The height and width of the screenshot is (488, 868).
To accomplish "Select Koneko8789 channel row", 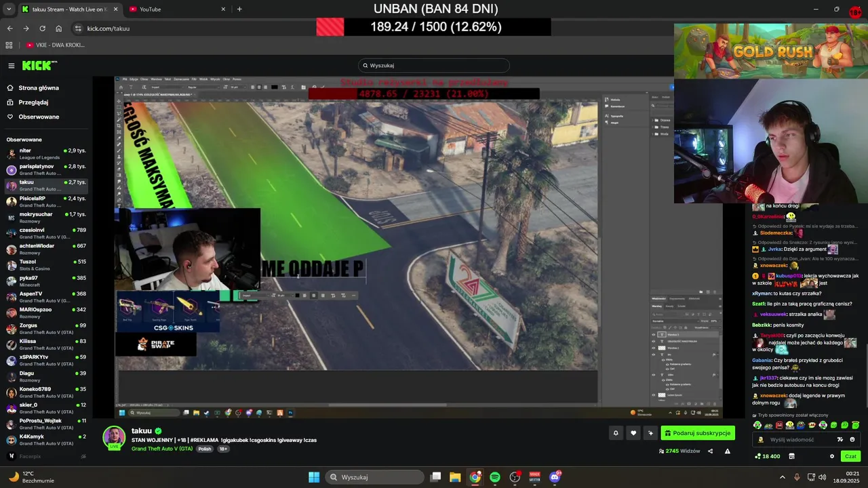I will (46, 392).
